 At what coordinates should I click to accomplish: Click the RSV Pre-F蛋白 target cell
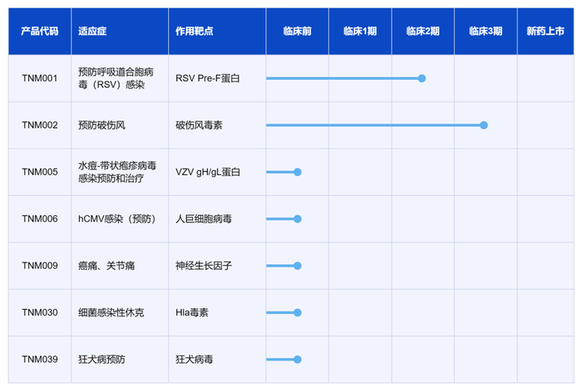[x=217, y=78]
